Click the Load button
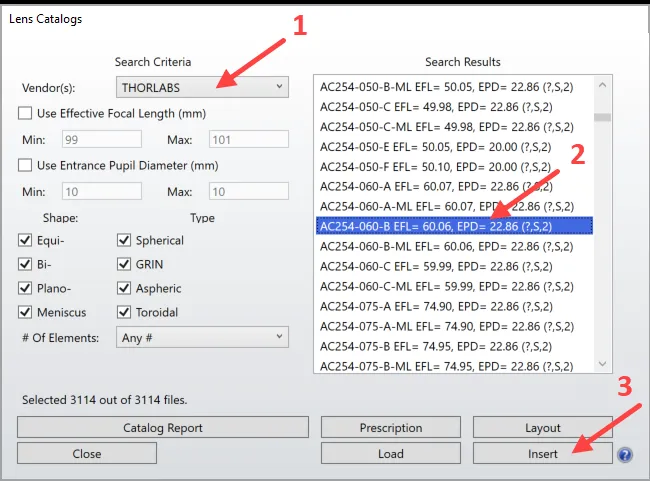The image size is (650, 481). click(391, 453)
